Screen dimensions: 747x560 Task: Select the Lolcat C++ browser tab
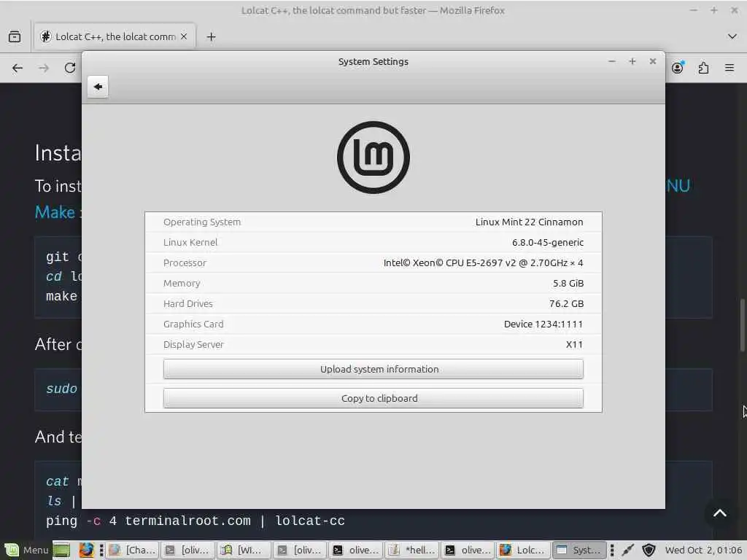[115, 36]
